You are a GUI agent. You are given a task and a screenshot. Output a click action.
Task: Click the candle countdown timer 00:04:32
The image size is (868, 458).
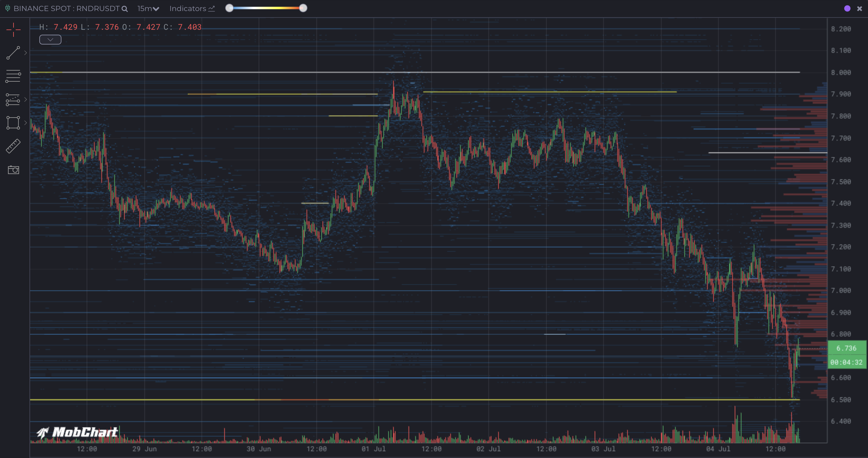(847, 363)
